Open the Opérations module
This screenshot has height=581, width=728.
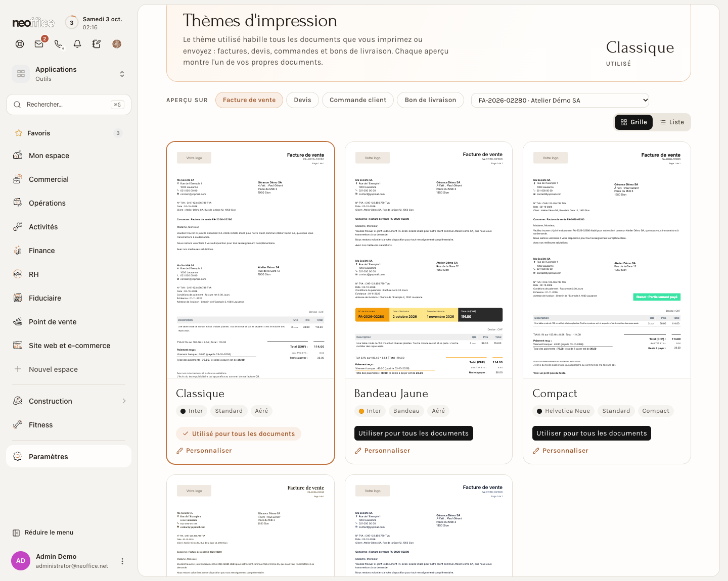(x=69, y=203)
